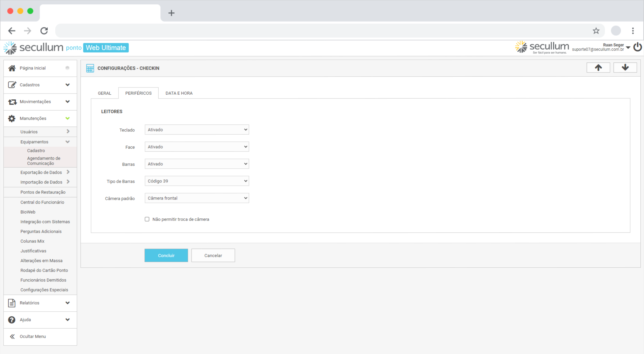Click the Ajuda question mark icon

(12, 320)
